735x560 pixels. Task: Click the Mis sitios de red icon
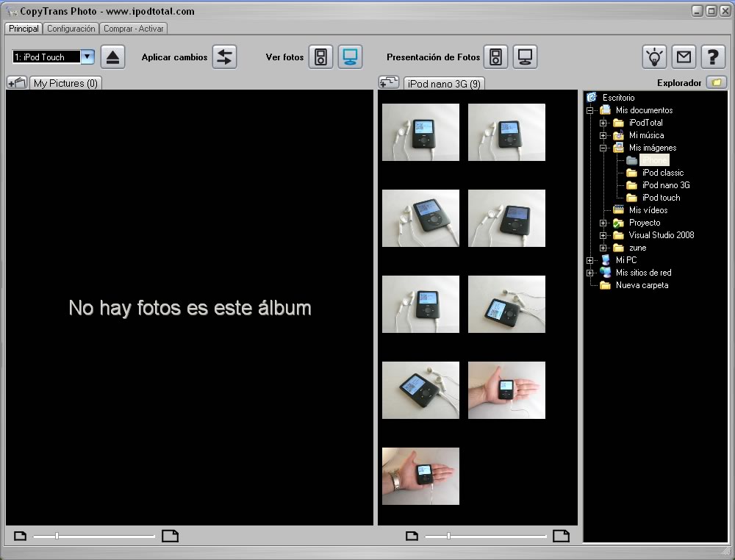click(605, 272)
